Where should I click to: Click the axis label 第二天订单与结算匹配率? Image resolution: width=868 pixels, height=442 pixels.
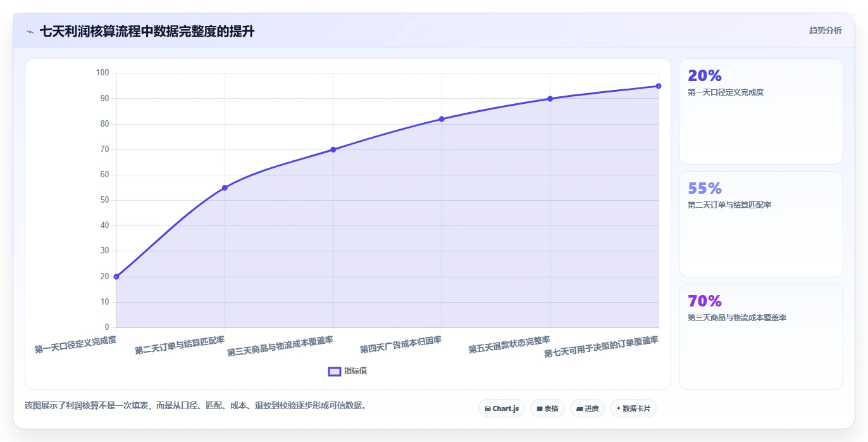tap(180, 345)
